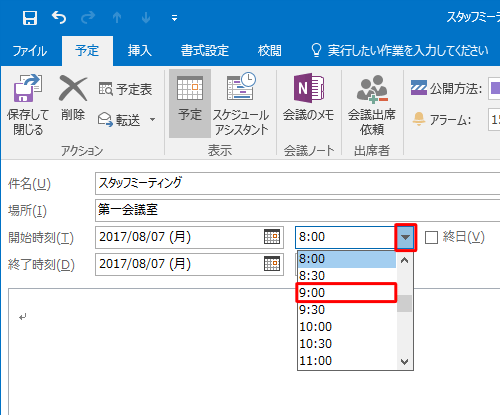Click the time list scrollbar thumb
Screen dimensions: 500x415
tap(405, 303)
